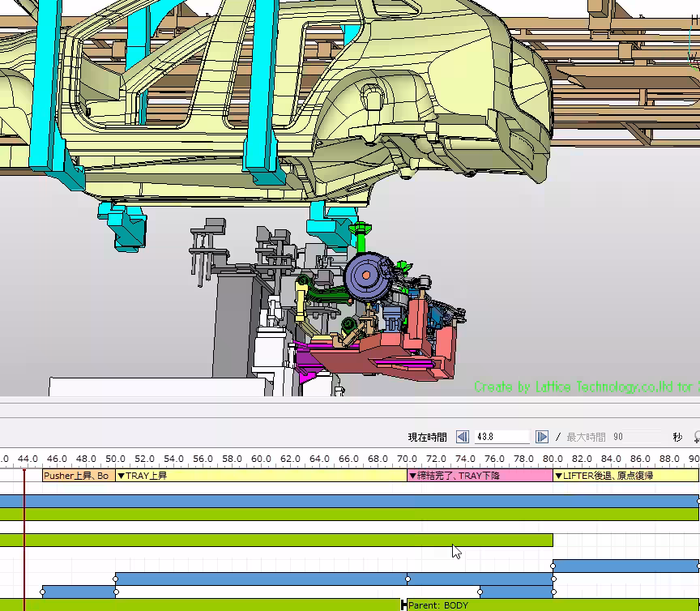Click the 60.0 mark on the time ruler
Image resolution: width=700 pixels, height=611 pixels.
coord(261,459)
